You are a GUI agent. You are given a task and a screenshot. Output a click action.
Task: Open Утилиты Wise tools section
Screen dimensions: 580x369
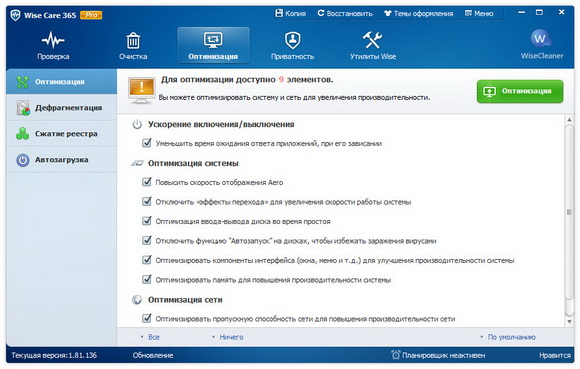(x=372, y=46)
